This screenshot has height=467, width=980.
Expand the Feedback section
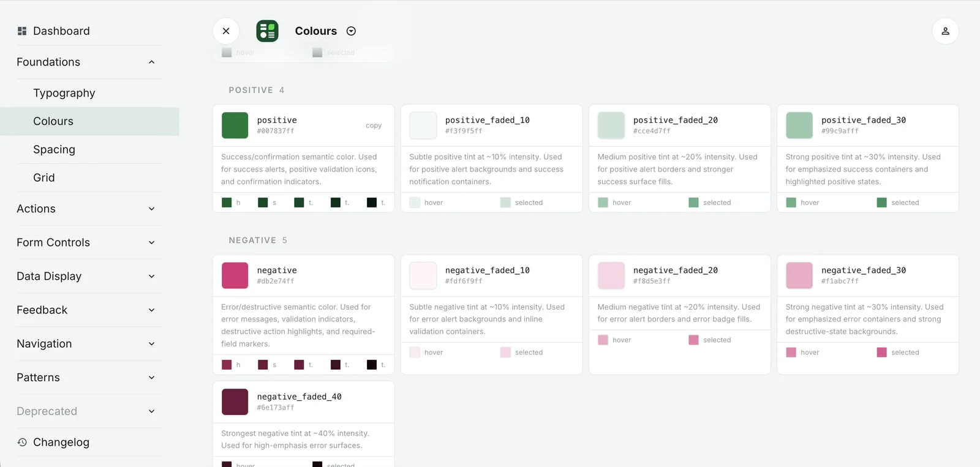coord(151,310)
